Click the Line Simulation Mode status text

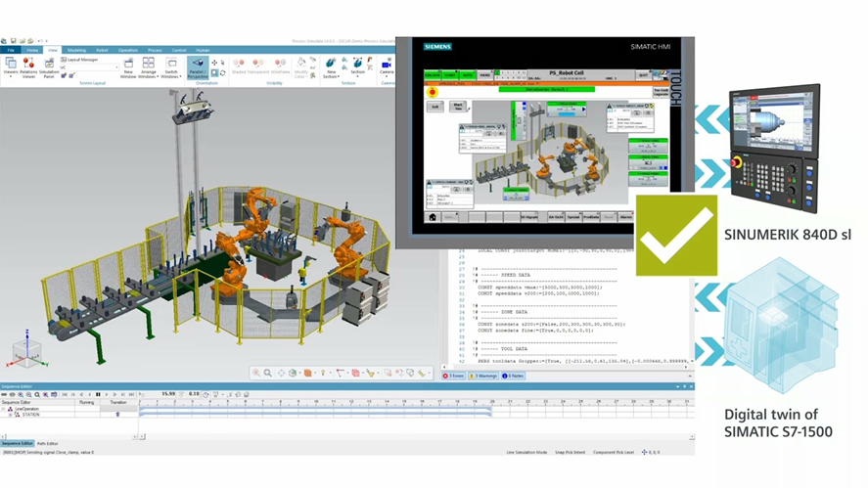click(526, 453)
